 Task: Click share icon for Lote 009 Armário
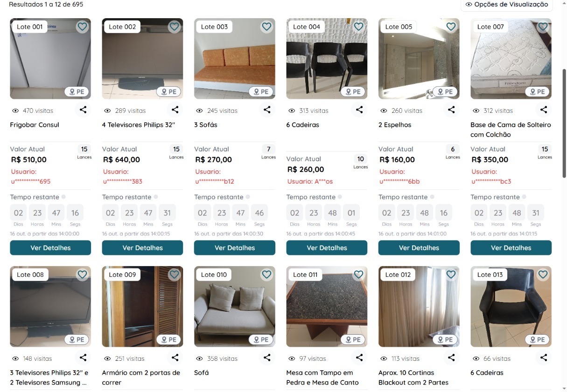(175, 358)
